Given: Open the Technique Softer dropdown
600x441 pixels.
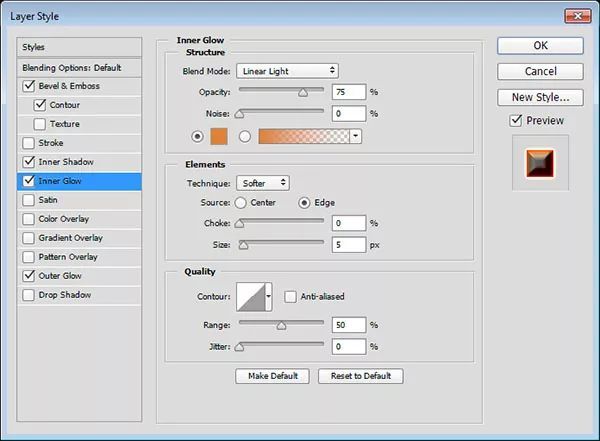Looking at the screenshot, I should 263,183.
